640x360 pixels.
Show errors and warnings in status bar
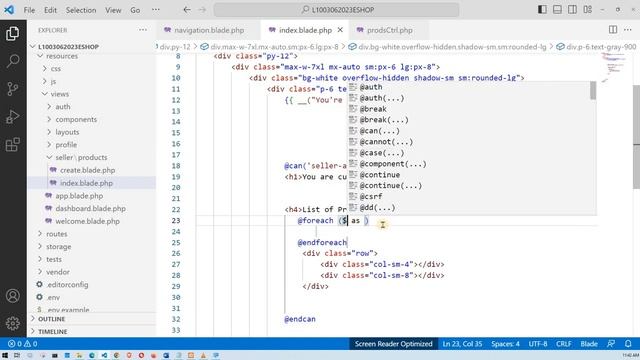pos(23,344)
